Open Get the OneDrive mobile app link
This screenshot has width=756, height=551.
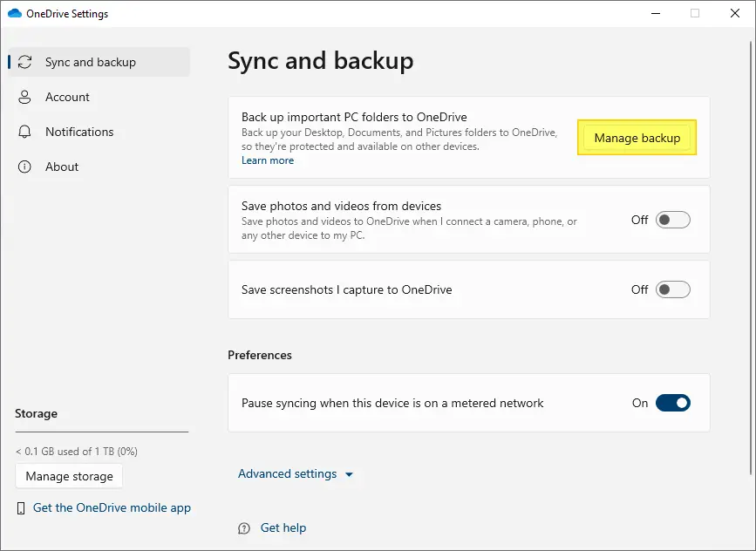pyautogui.click(x=112, y=507)
